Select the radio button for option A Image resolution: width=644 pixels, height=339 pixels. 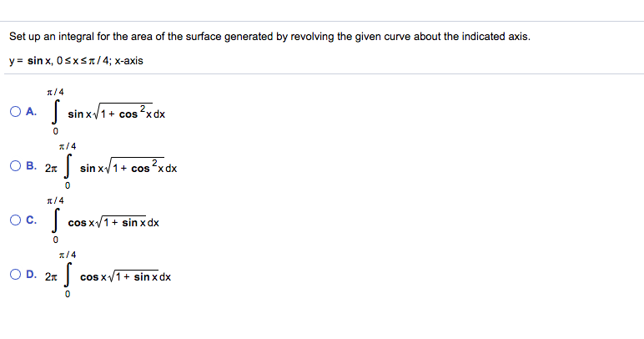16,114
